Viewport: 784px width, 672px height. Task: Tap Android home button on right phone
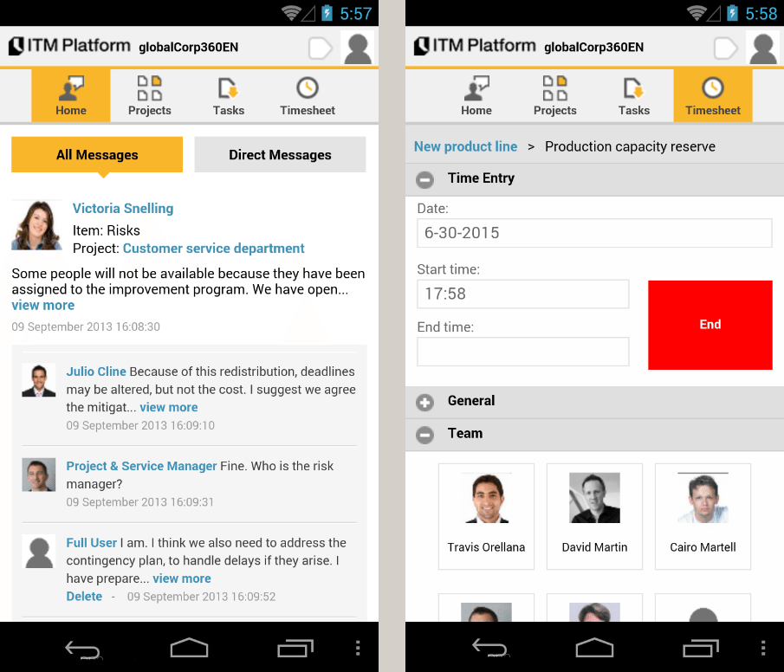pos(594,648)
